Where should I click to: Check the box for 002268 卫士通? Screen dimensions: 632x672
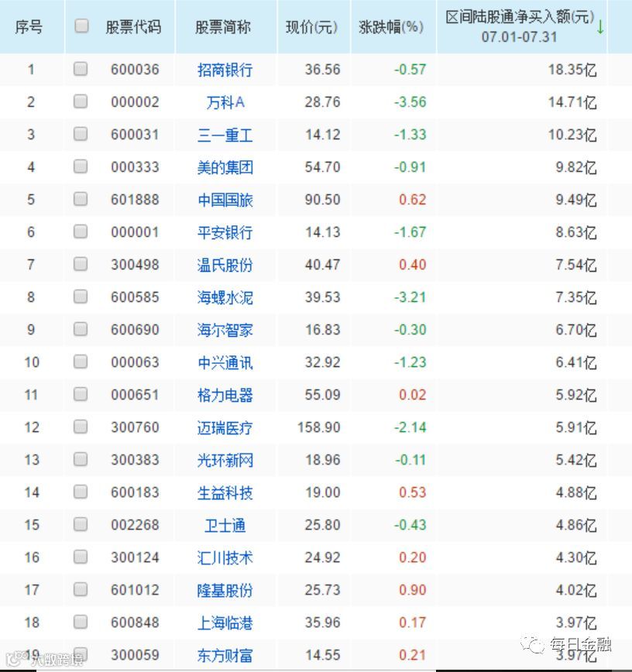tap(81, 525)
